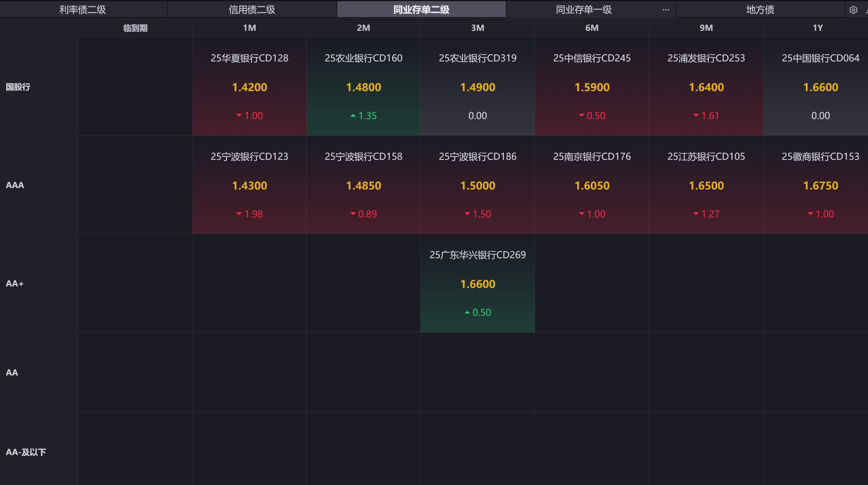Viewport: 868px width, 485px height.
Task: Switch to 利率债二级 tab
Action: click(x=83, y=9)
